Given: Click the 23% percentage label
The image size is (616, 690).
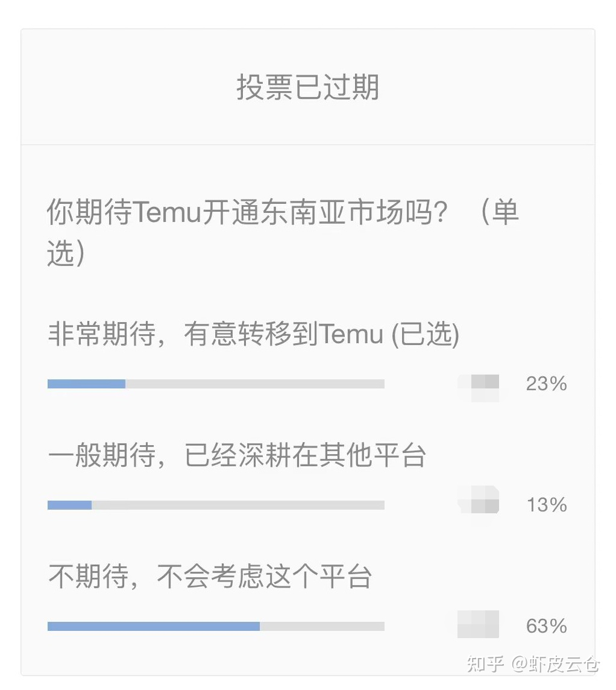Looking at the screenshot, I should (x=547, y=384).
